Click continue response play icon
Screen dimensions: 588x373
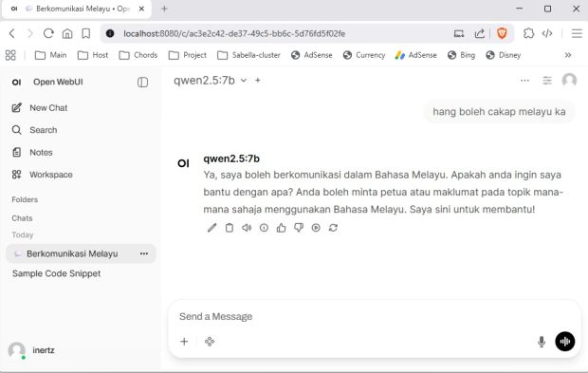coord(316,228)
